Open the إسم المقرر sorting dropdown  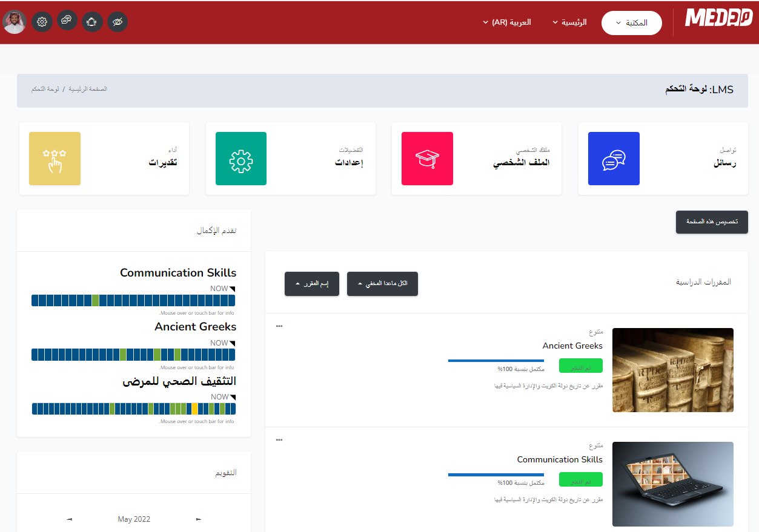(311, 283)
